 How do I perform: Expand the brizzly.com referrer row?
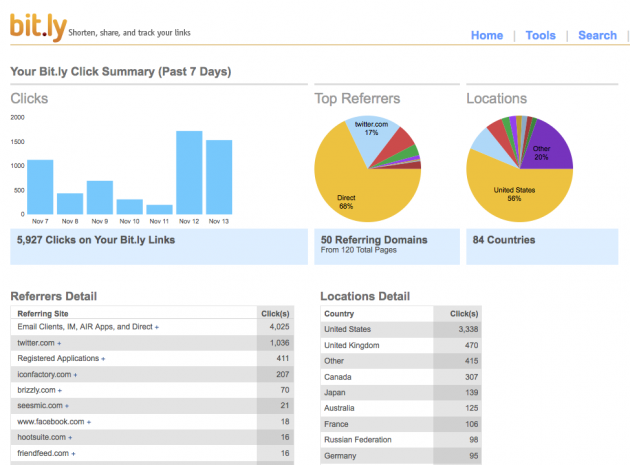[60, 391]
